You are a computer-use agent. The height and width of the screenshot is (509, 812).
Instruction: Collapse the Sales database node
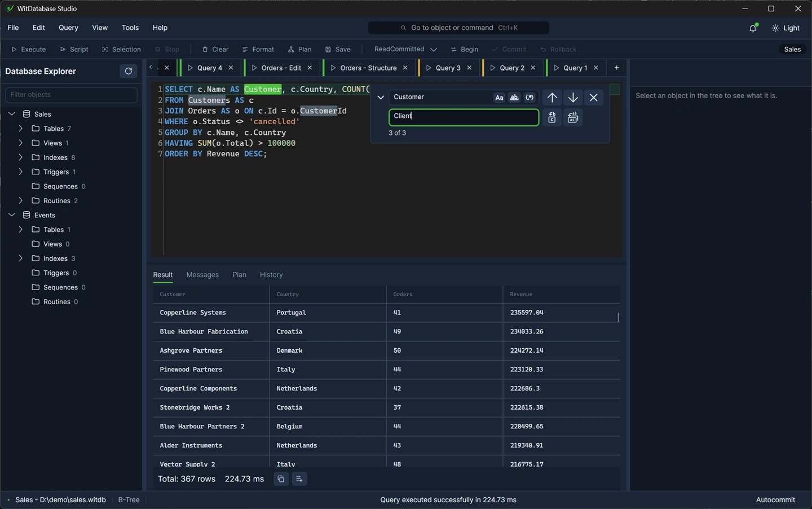pyautogui.click(x=11, y=114)
